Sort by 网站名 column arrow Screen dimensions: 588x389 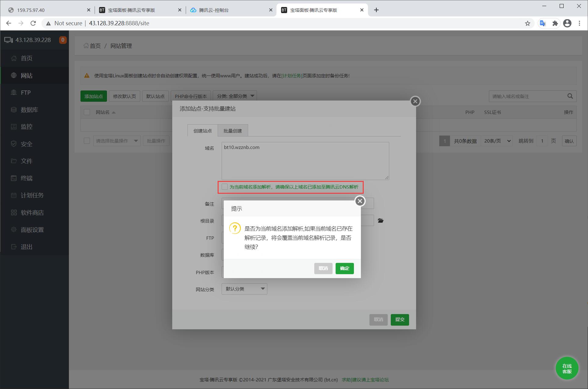114,112
